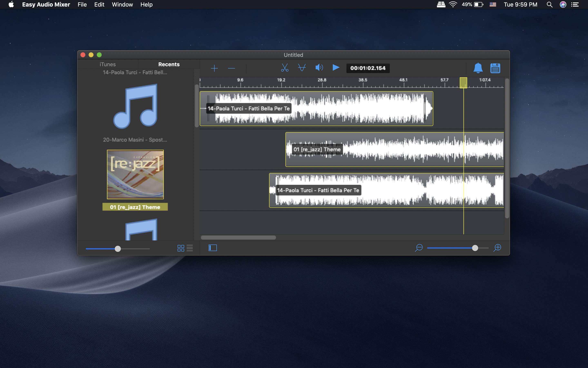588x368 pixels.
Task: Select the [re:jazz] album art thumbnail
Action: click(x=135, y=174)
